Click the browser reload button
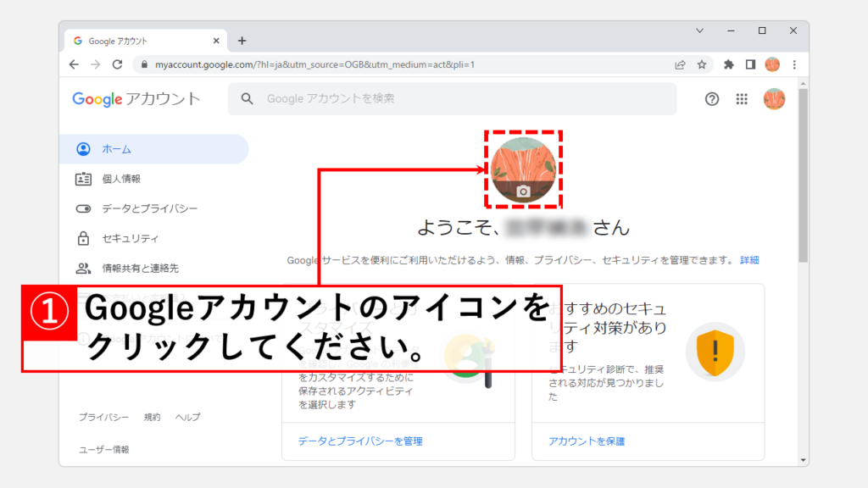 (117, 64)
